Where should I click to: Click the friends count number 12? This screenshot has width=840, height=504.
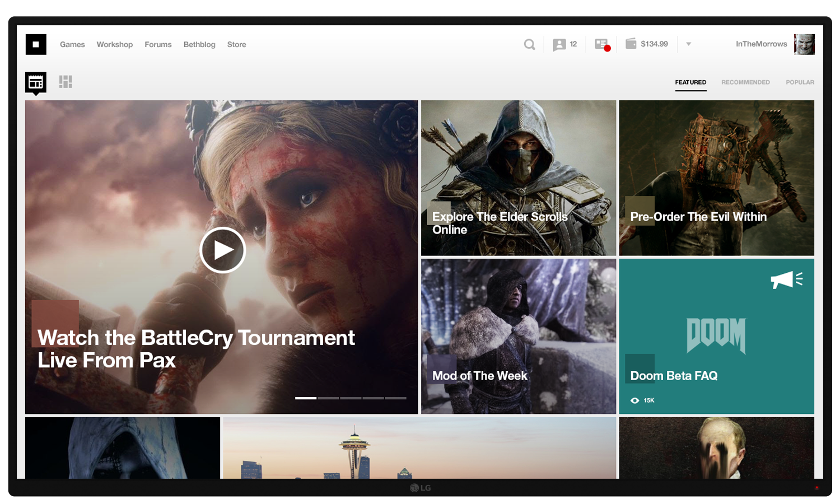(573, 44)
